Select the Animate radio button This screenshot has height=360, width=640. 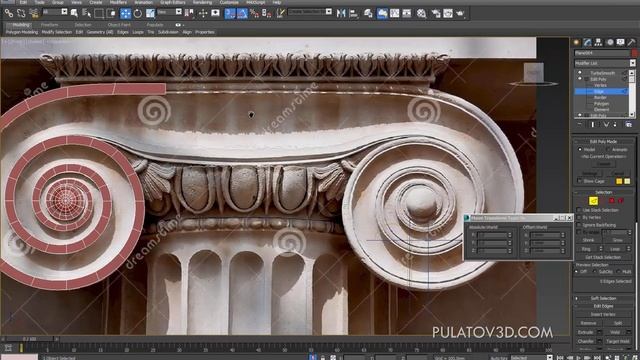pyautogui.click(x=608, y=149)
